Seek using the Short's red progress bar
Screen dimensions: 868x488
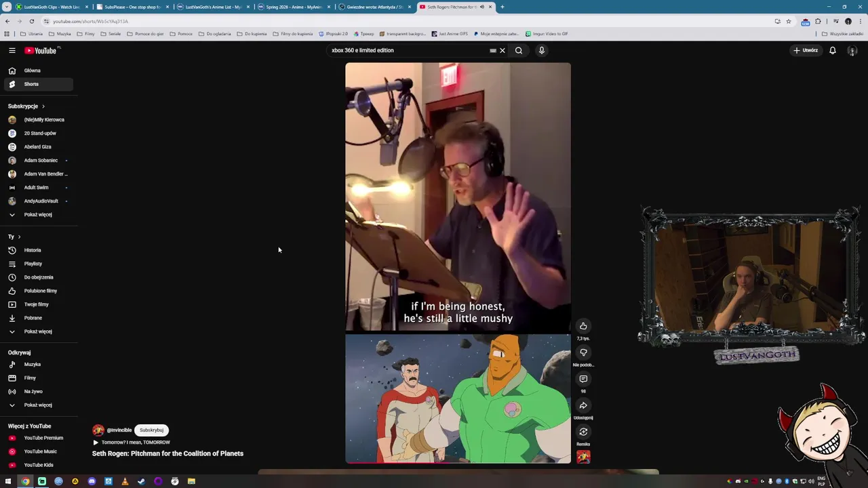(x=458, y=463)
